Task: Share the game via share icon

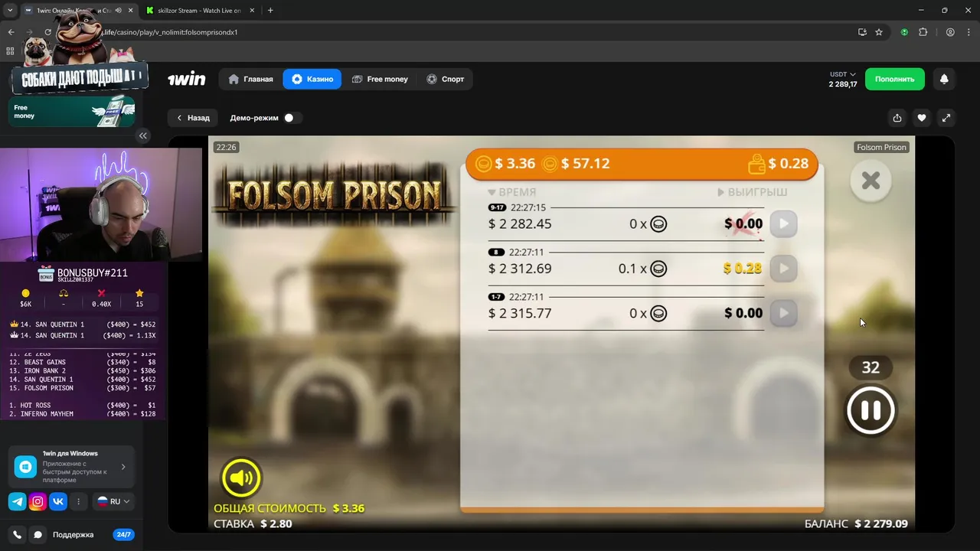Action: coord(897,118)
